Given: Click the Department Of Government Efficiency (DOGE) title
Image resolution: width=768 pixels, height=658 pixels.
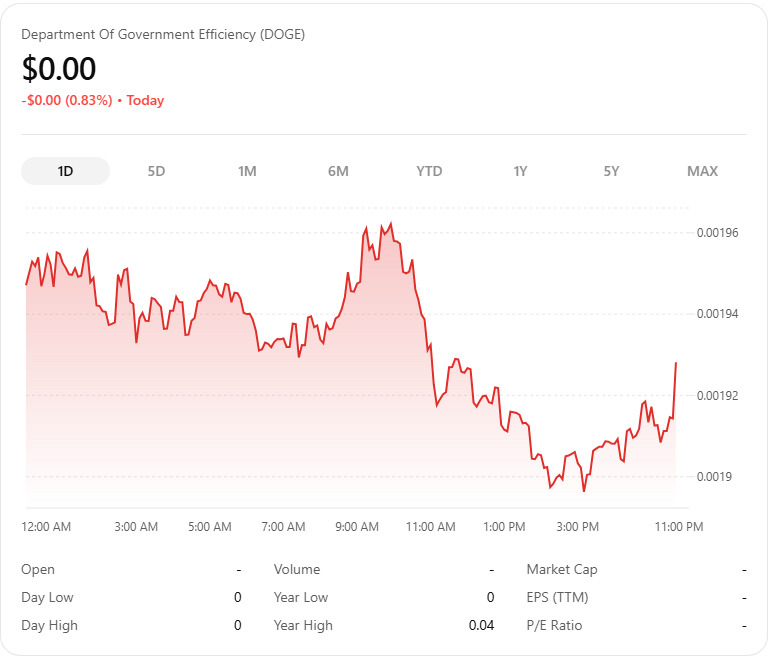Looking at the screenshot, I should pos(163,34).
